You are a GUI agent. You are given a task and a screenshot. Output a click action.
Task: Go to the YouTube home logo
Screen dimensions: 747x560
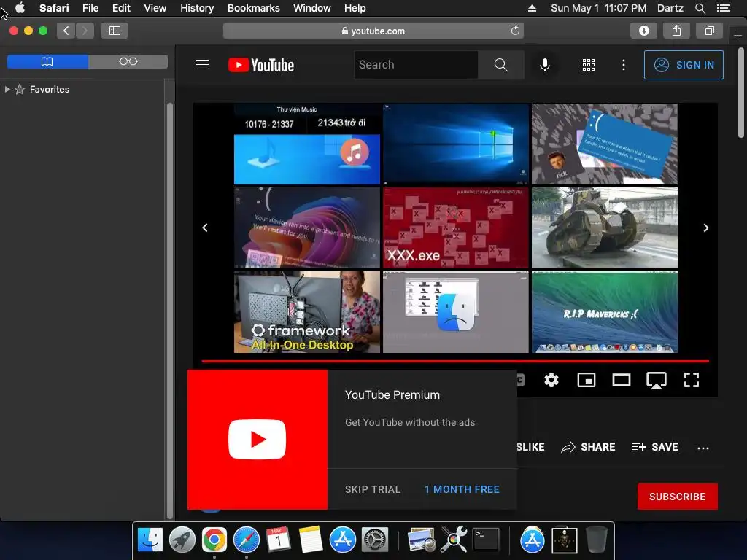261,65
